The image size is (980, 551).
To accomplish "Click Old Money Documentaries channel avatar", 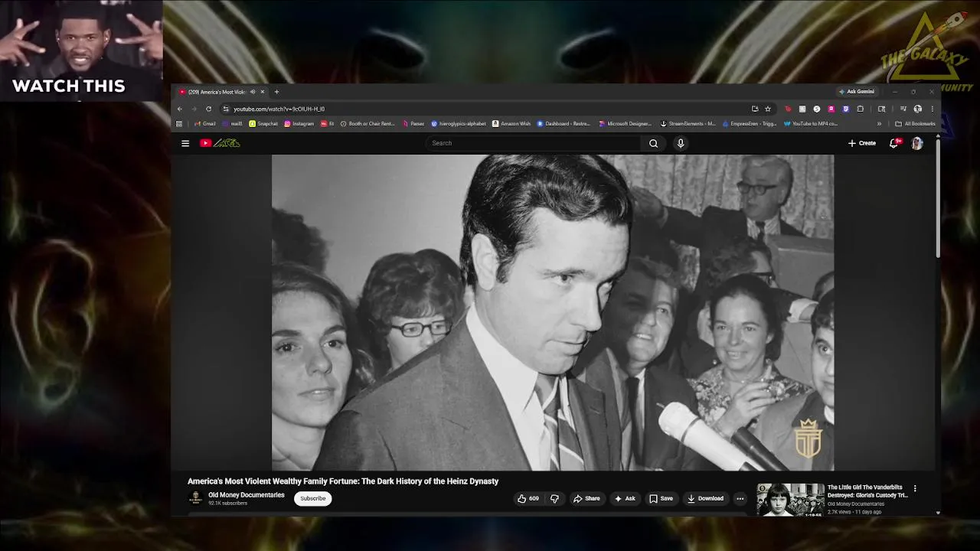I will point(195,498).
